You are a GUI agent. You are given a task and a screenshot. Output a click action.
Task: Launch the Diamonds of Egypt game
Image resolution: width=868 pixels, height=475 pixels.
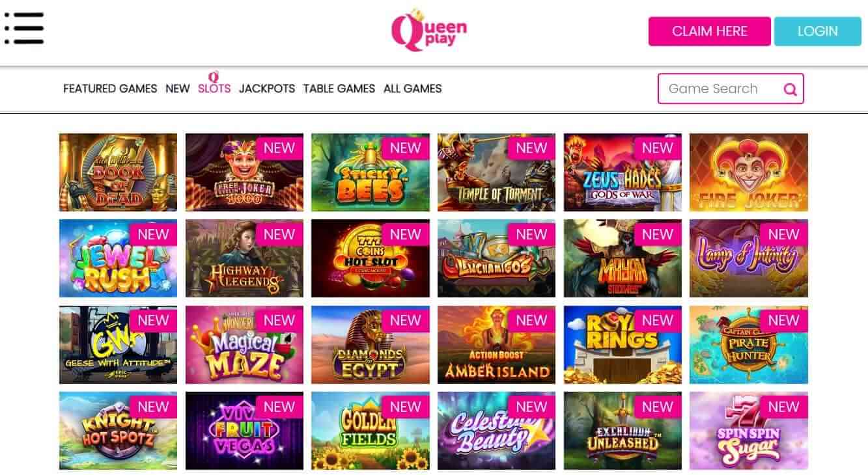click(x=370, y=345)
